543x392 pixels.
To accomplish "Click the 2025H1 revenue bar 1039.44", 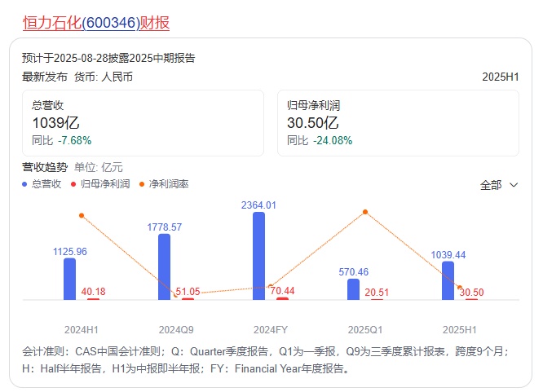I will (448, 280).
